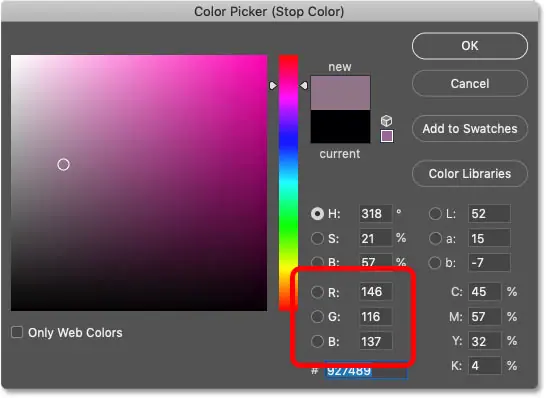Screen dimensions: 546x398
Task: Click the 'new' label above swatch
Action: click(340, 67)
